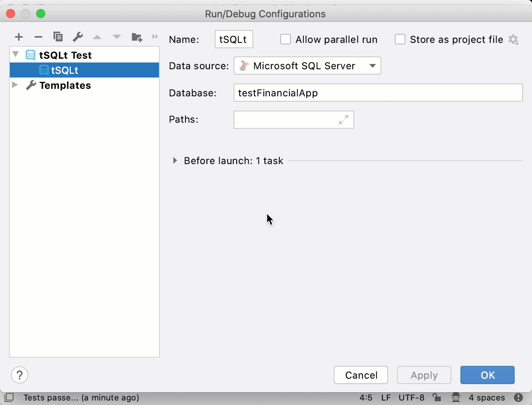Move the configuration up

(x=97, y=37)
